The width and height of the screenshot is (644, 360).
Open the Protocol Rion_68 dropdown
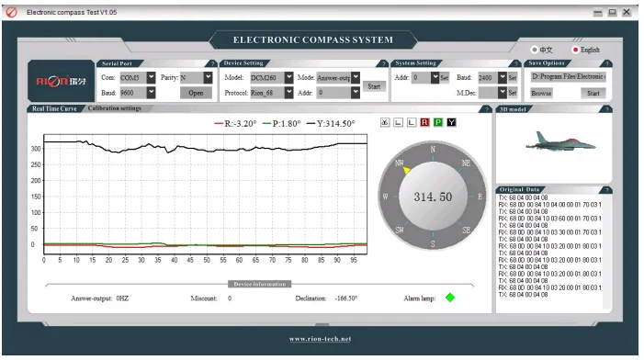pos(289,93)
